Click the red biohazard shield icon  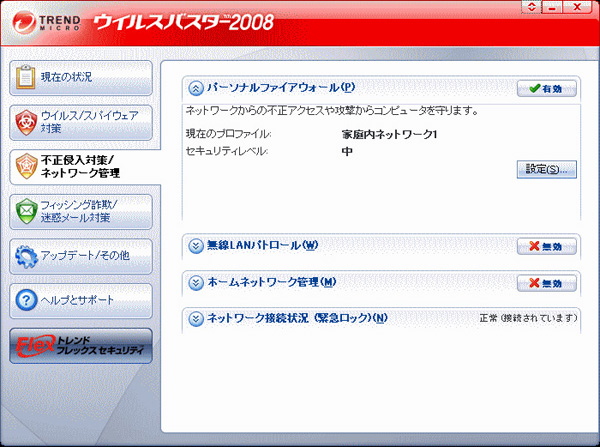pos(26,122)
